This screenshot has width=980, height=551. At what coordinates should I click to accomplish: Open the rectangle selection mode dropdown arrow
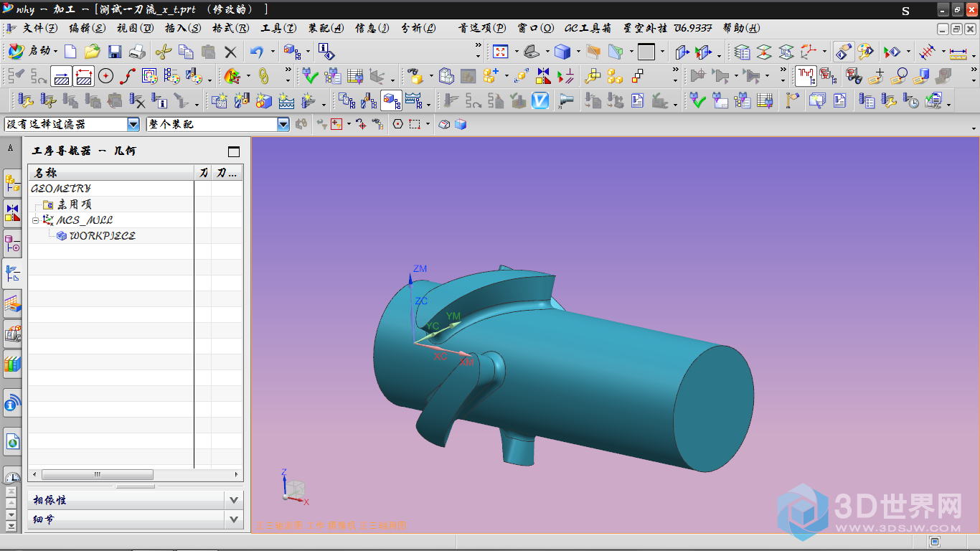(428, 124)
